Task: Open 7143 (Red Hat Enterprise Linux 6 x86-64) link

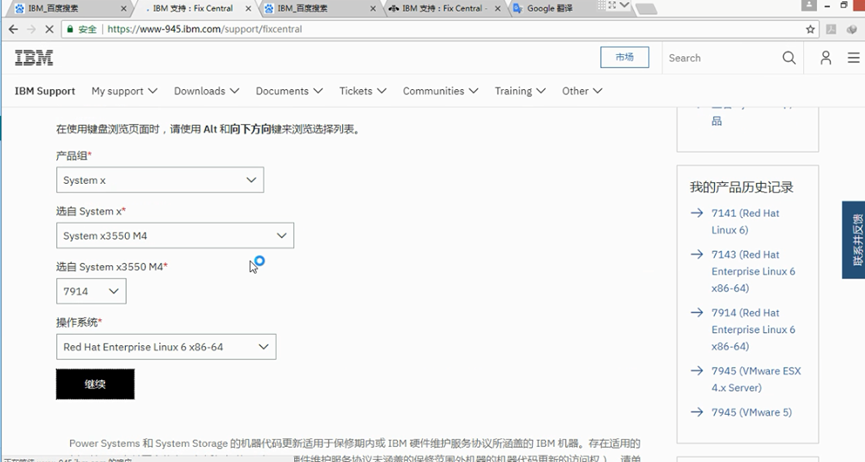Action: click(x=753, y=271)
